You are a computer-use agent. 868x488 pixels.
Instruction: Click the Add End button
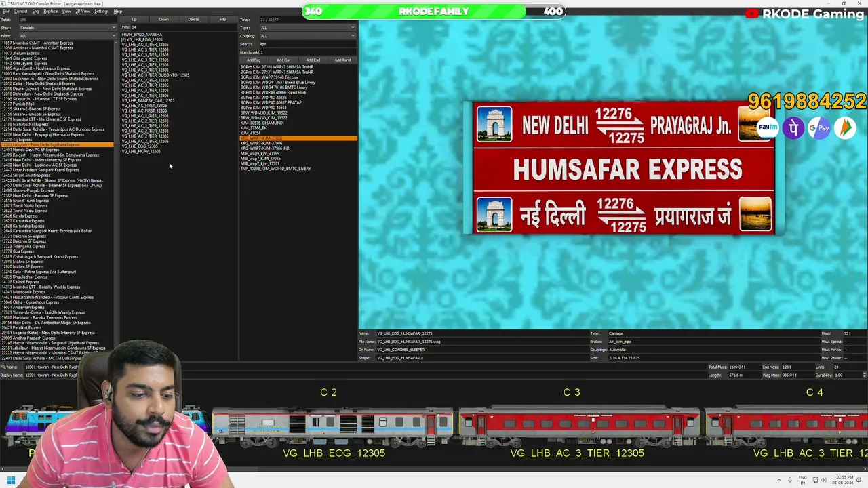tap(313, 60)
